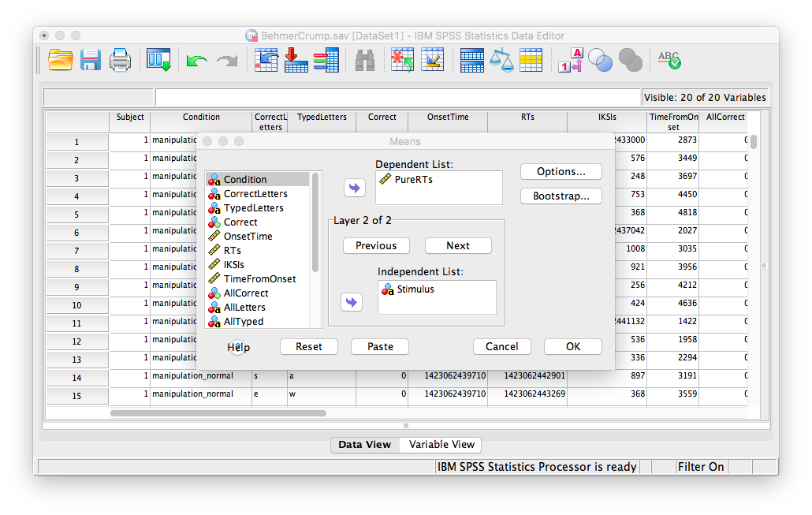Click OnsetTime column header
812x515 pixels.
point(448,121)
